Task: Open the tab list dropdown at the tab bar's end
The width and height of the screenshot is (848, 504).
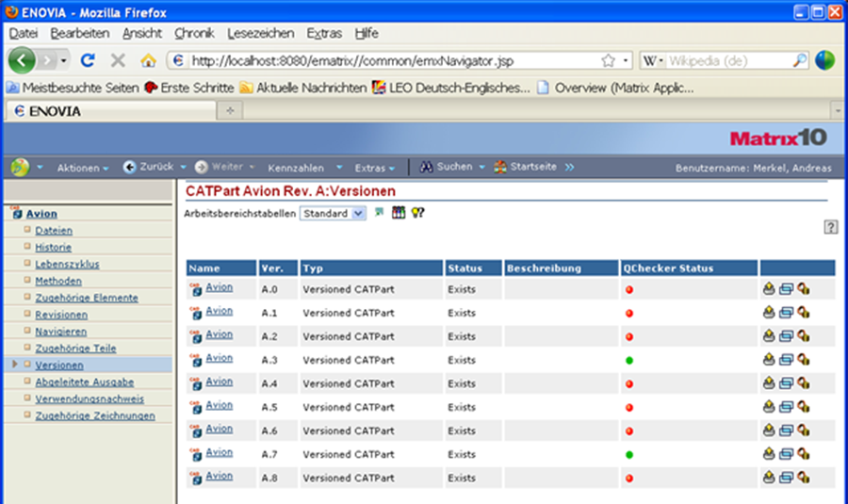Action: click(838, 110)
